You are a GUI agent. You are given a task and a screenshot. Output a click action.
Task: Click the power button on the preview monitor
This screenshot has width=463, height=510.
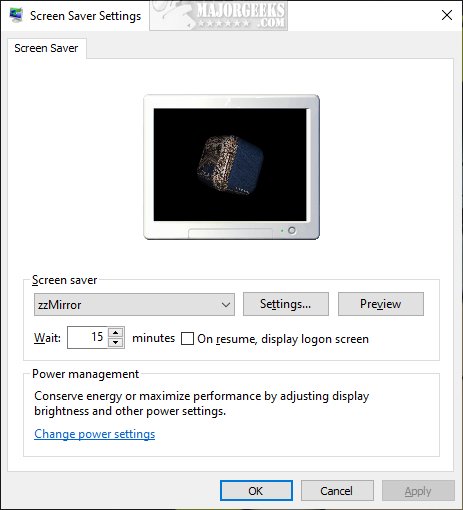pyautogui.click(x=292, y=230)
